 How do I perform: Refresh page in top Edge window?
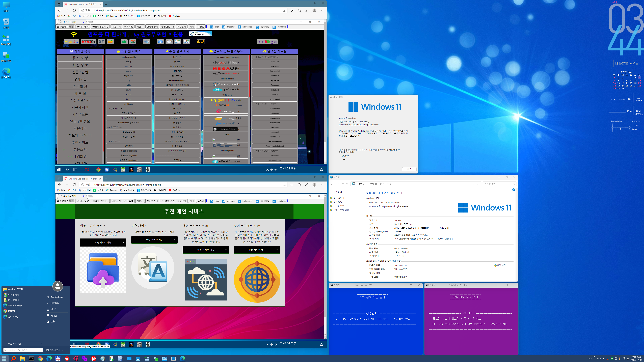click(74, 10)
